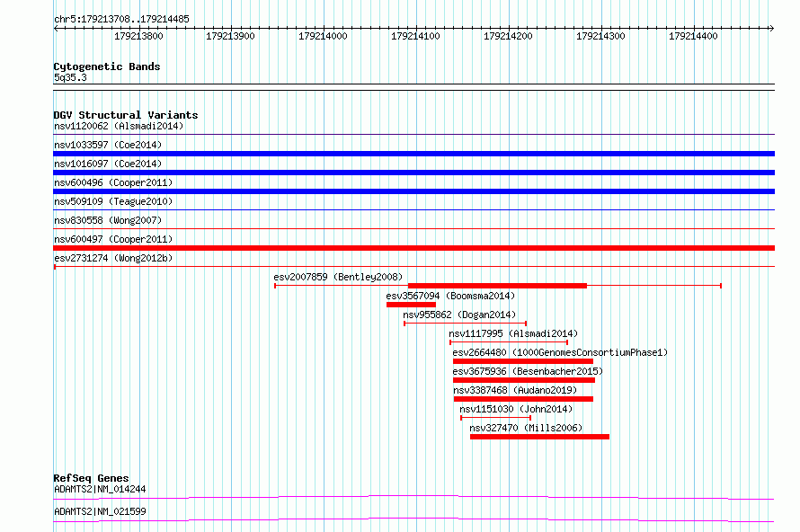Open nsv830558 (Wong2007) variant label
Viewport: 800px width, 532px height.
click(x=108, y=220)
